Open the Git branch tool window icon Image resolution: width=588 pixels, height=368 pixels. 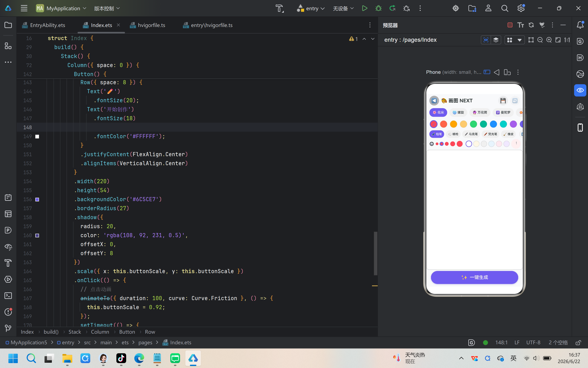8,328
